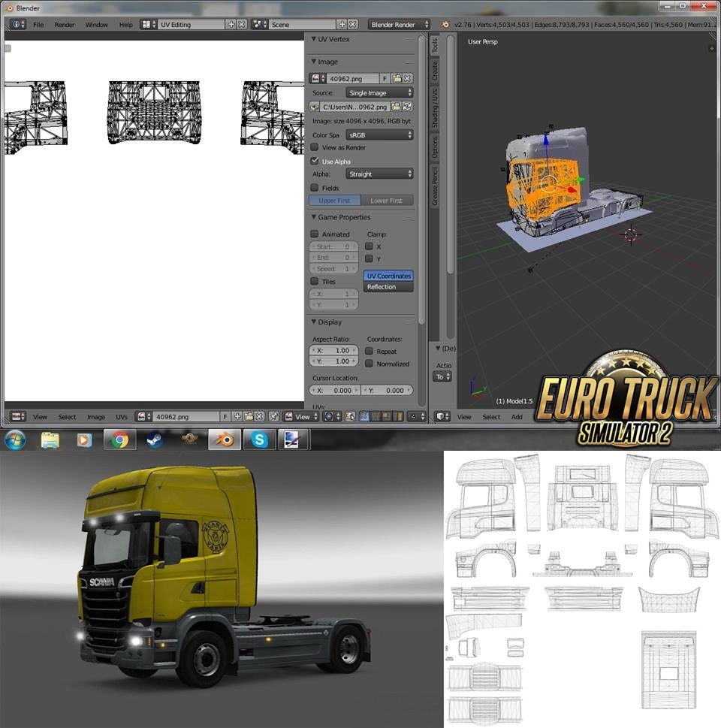Toggle Clamp Y checkbox

(x=369, y=258)
